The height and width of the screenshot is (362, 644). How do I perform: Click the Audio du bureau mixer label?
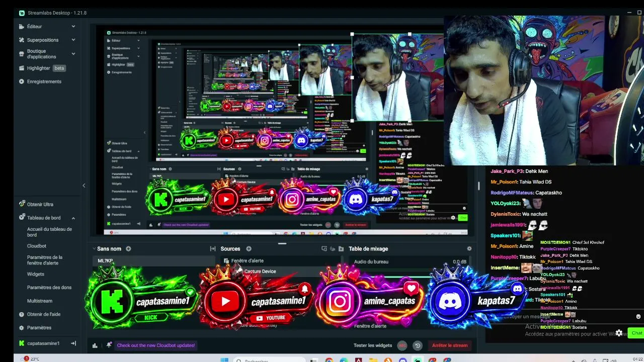(371, 261)
